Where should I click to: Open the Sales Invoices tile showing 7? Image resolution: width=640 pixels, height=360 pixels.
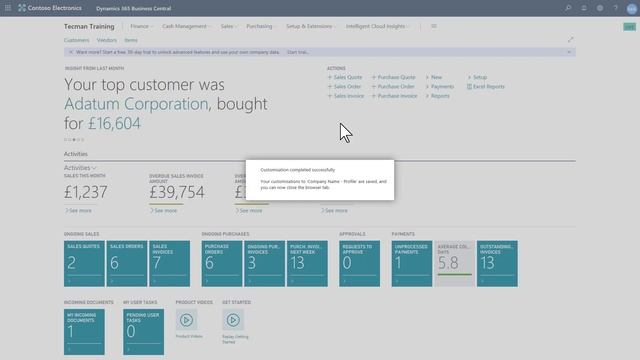169,263
